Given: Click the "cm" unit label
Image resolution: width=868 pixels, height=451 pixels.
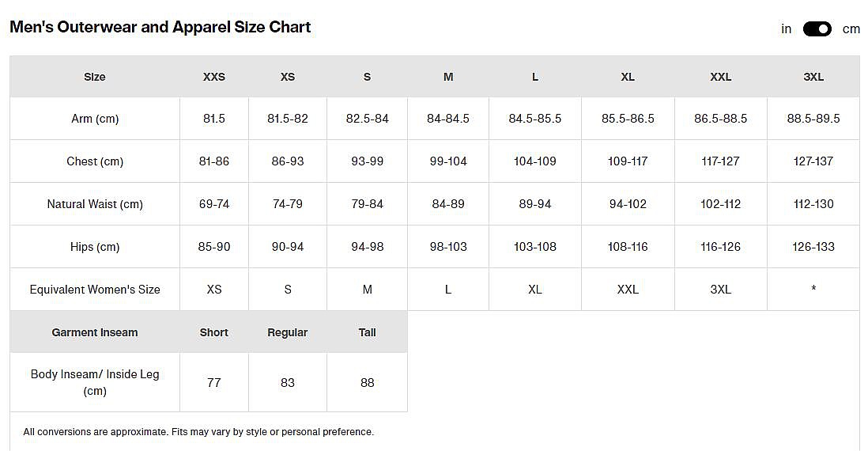Looking at the screenshot, I should click(x=851, y=29).
